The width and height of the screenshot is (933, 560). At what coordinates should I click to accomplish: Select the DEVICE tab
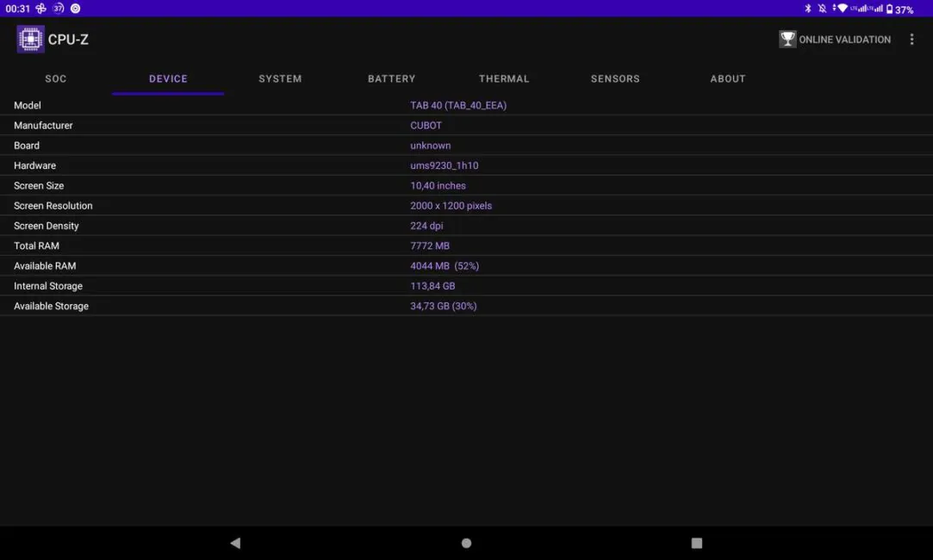tap(168, 78)
